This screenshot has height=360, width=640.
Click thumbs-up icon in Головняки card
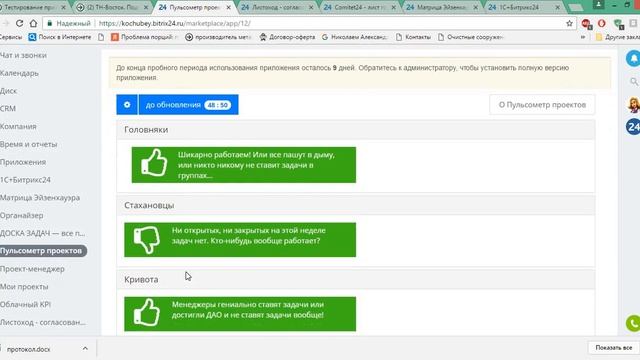[154, 163]
